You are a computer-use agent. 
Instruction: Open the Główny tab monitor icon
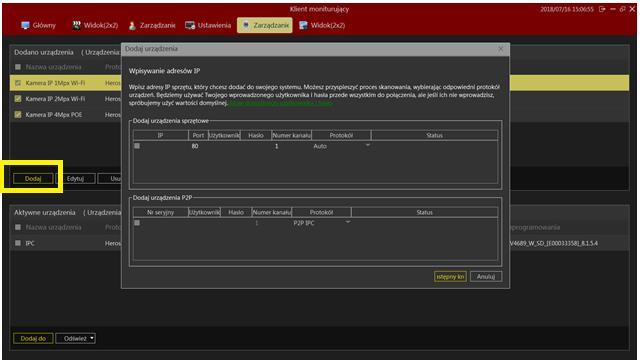click(x=25, y=25)
